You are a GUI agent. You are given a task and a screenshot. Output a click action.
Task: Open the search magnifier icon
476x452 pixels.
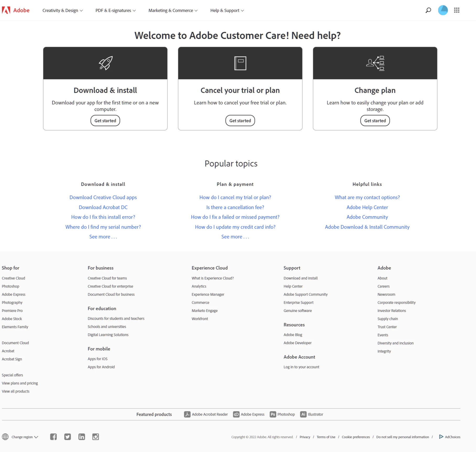(428, 10)
